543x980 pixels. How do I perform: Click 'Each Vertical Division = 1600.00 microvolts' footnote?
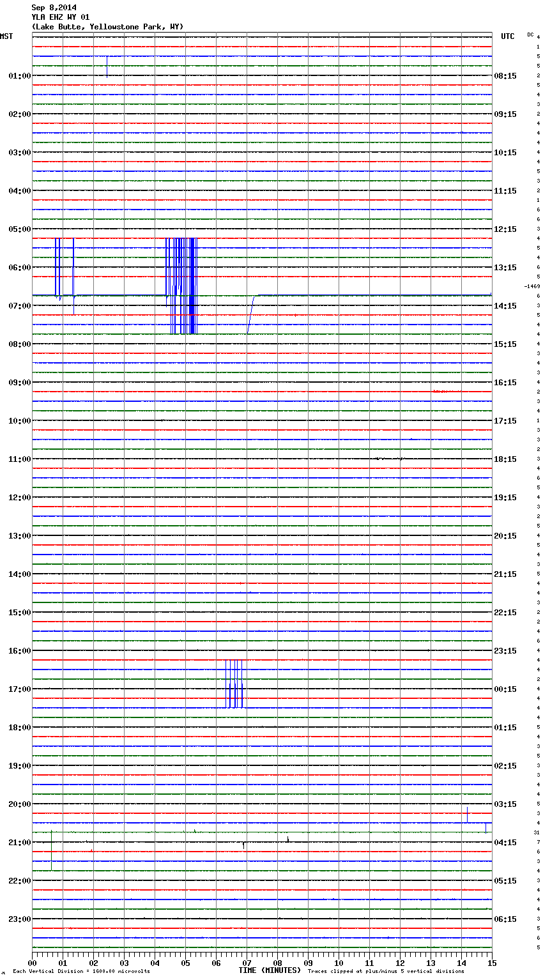pos(81,972)
